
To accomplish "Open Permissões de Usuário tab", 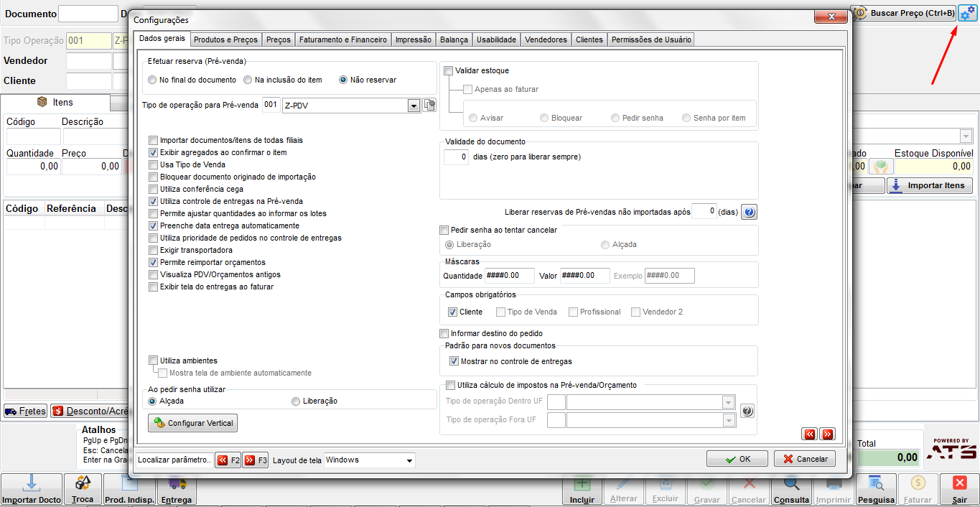I will click(x=651, y=40).
